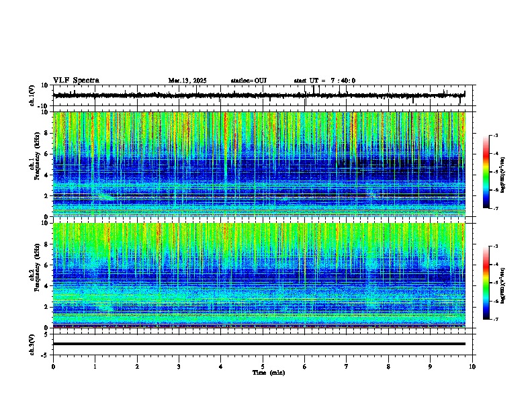Image resolution: width=532 pixels, height=411 pixels.
Task: Select the "start UT = 7 : 40: 0" text
Action: 324,81
